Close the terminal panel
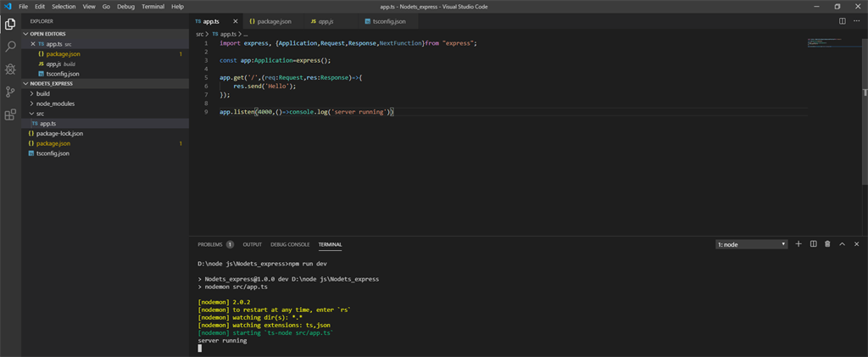This screenshot has width=868, height=357. 857,244
